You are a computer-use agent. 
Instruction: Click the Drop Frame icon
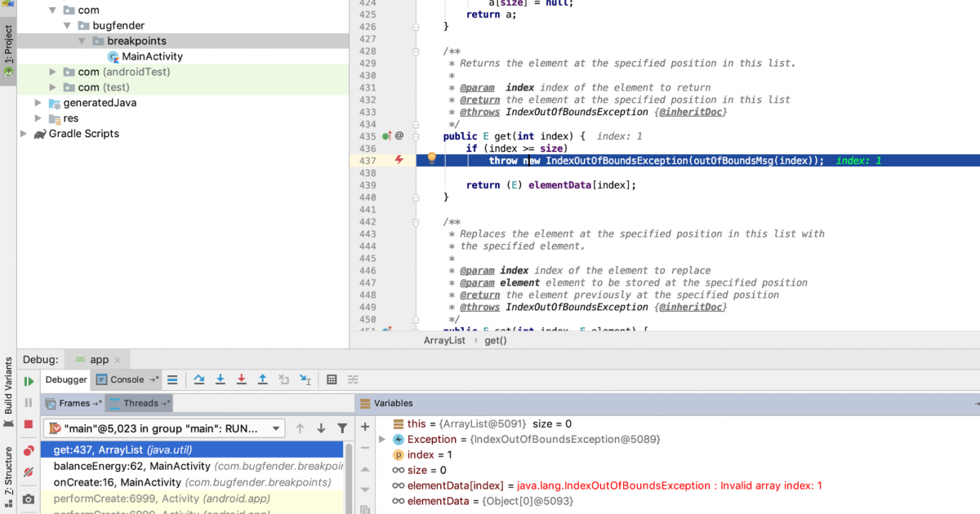click(284, 379)
